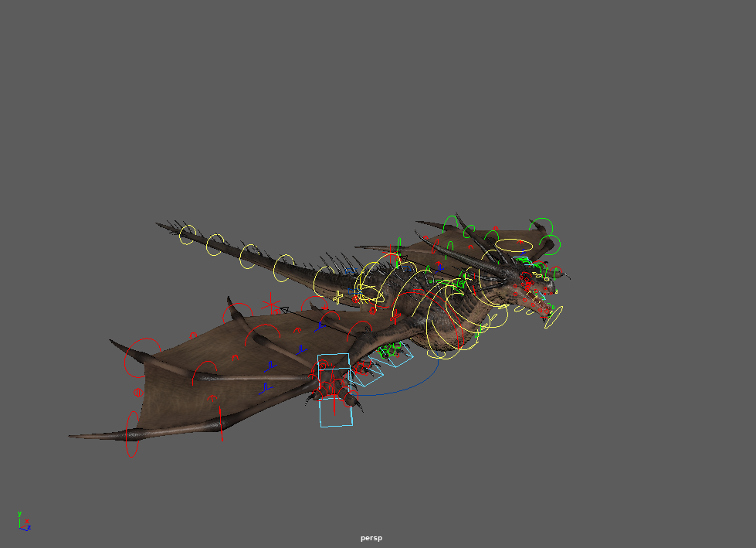Pick the flat yellow ellipse above the dragon's head
Image resolution: width=756 pixels, height=548 pixels.
click(513, 245)
